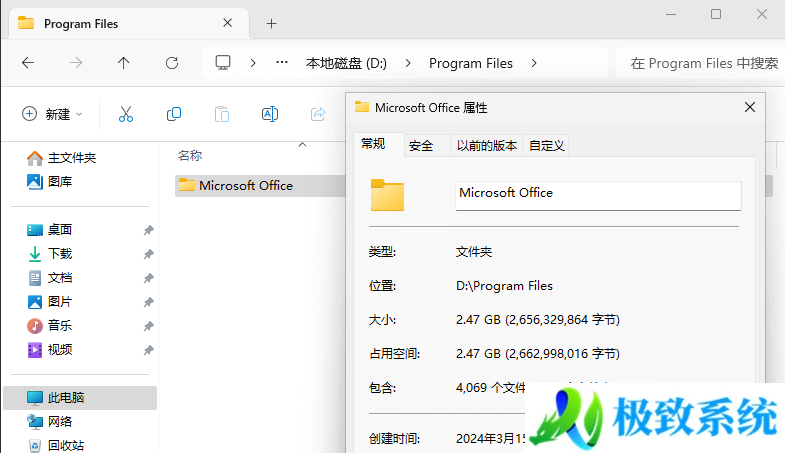
Task: Switch to the 以前的版本 tab
Action: tap(487, 146)
